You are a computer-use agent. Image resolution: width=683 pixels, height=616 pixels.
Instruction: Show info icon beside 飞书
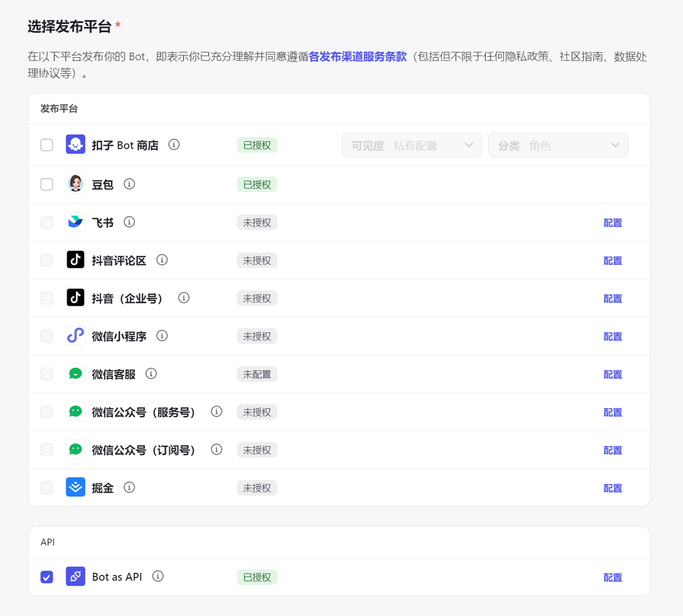pyautogui.click(x=129, y=222)
